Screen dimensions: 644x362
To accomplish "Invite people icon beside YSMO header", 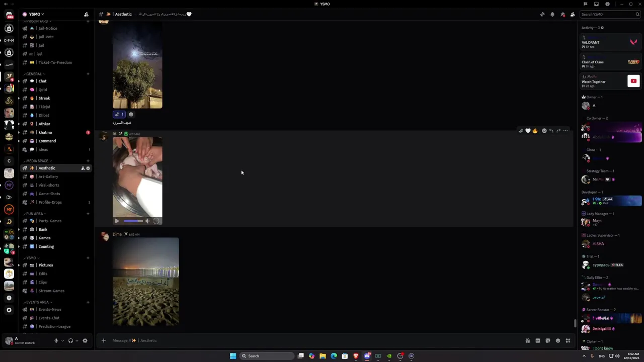I will (x=86, y=14).
